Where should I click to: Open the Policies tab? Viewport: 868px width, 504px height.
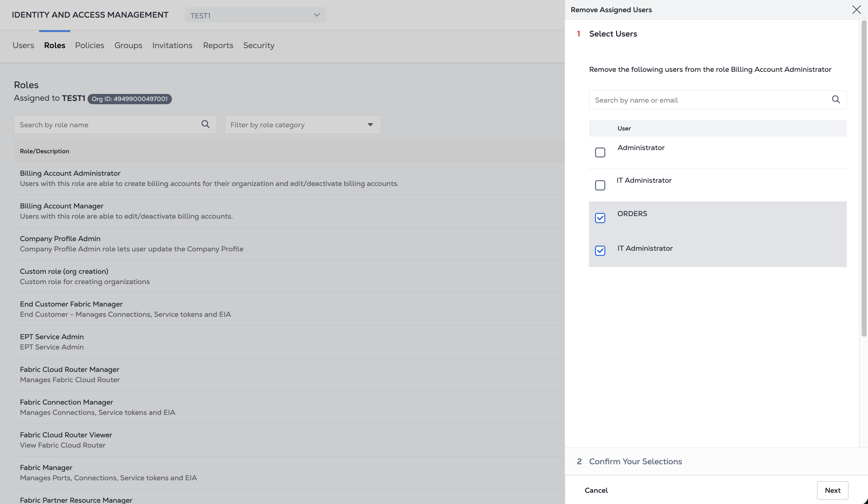point(89,46)
